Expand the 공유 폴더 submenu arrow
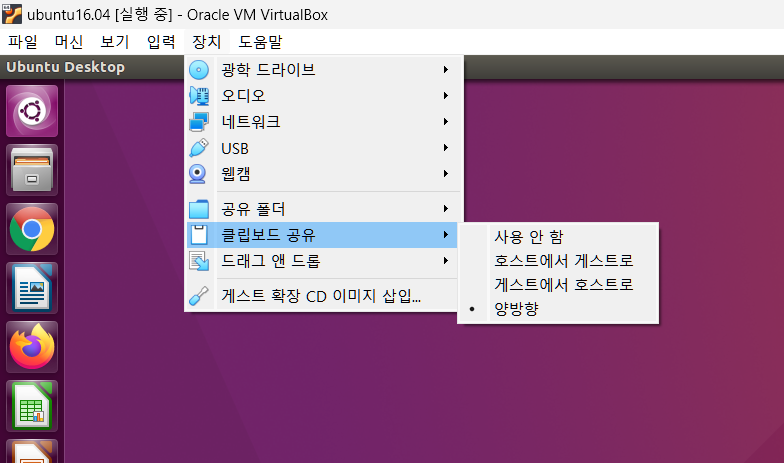Viewport: 784px width, 463px height. [x=446, y=208]
